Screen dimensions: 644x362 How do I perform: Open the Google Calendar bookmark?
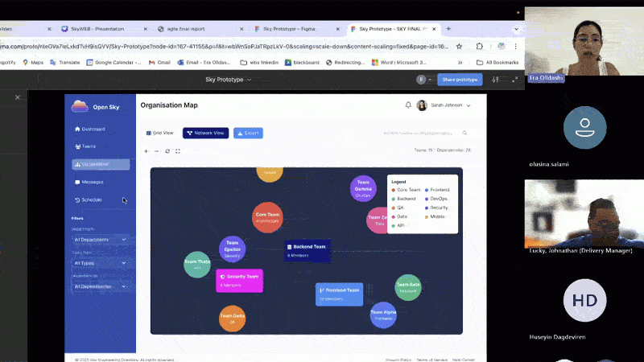click(114, 63)
